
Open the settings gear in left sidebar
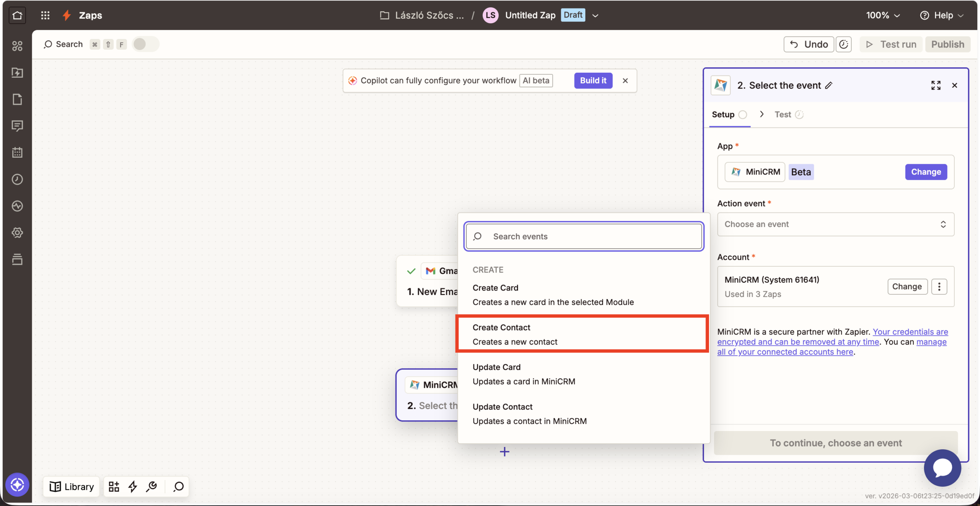click(17, 232)
